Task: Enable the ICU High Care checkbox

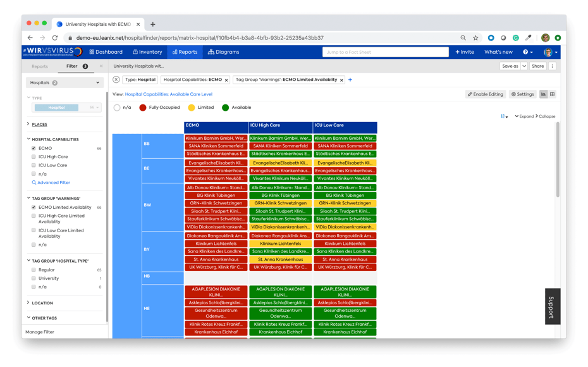Action: [34, 157]
